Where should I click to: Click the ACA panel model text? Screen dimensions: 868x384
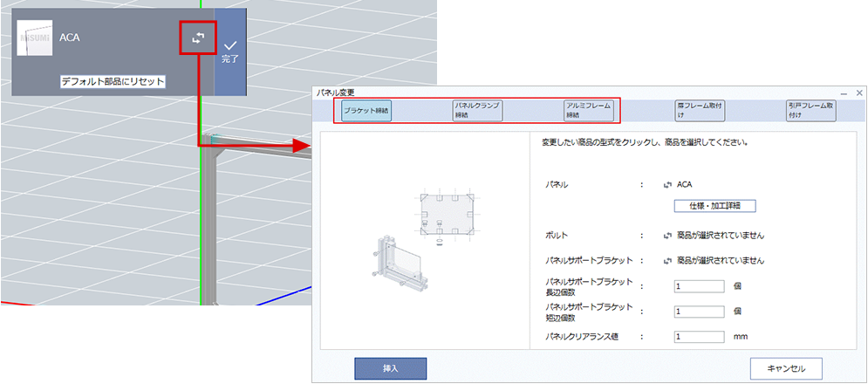[x=685, y=185]
